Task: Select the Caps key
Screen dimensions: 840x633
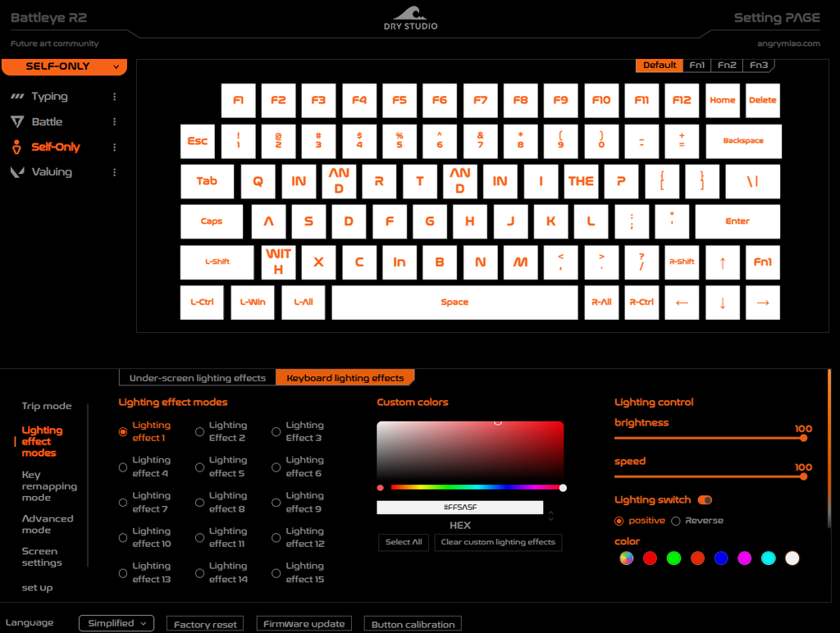Action: coord(212,221)
